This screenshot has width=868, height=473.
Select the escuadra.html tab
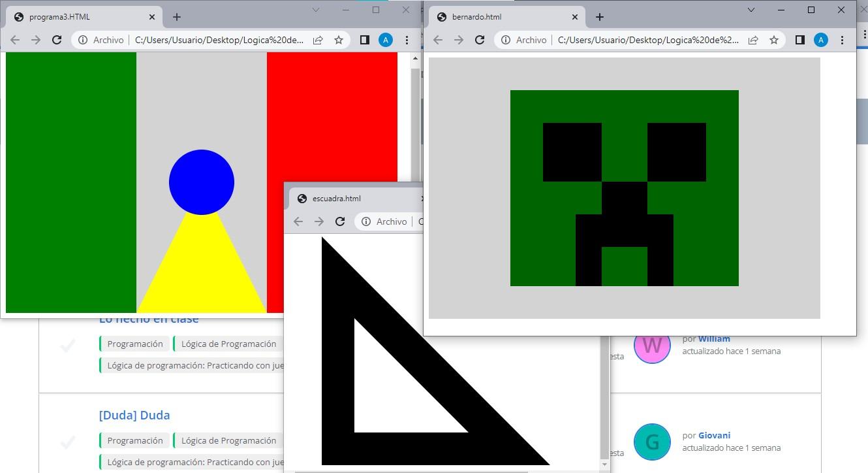pyautogui.click(x=358, y=199)
